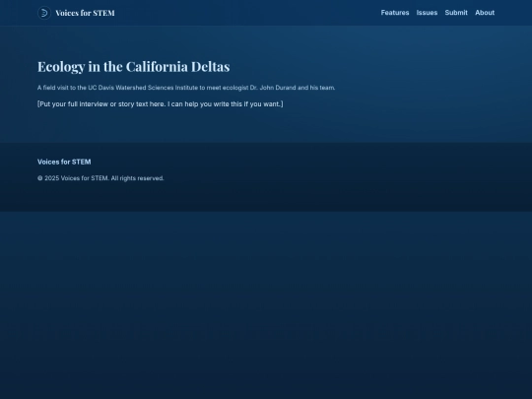Open the About nav item
The image size is (532, 399).
pyautogui.click(x=485, y=13)
